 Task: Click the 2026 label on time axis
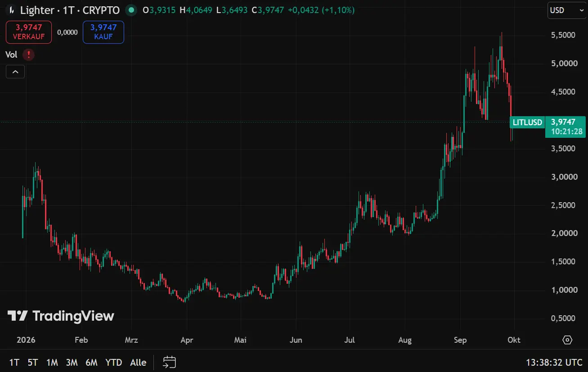(26, 340)
